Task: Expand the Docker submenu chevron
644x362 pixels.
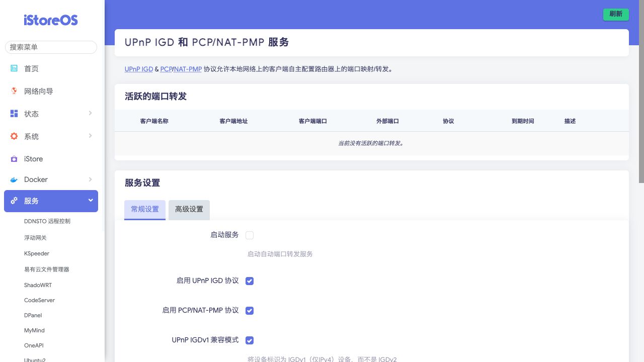Action: pos(90,179)
